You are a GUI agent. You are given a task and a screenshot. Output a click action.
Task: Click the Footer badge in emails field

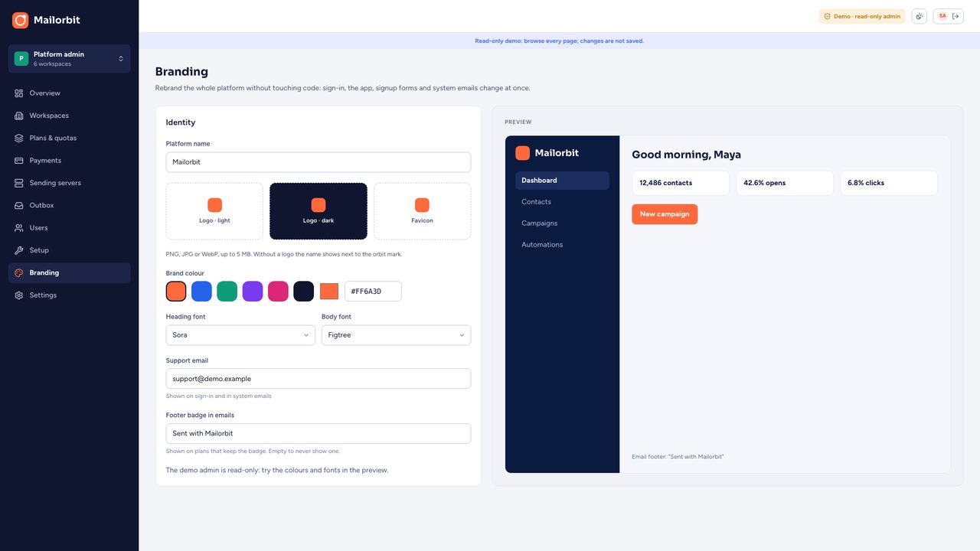tap(318, 434)
